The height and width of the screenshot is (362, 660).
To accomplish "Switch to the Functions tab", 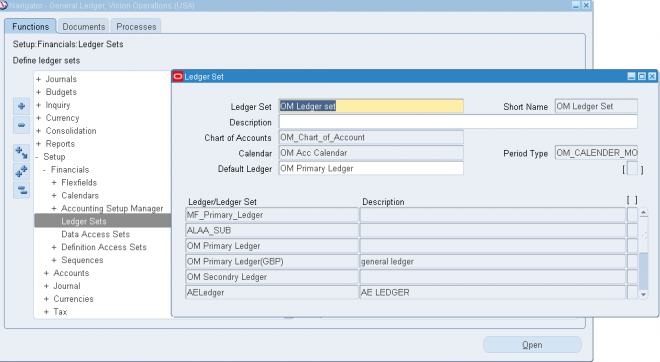I will click(x=30, y=27).
